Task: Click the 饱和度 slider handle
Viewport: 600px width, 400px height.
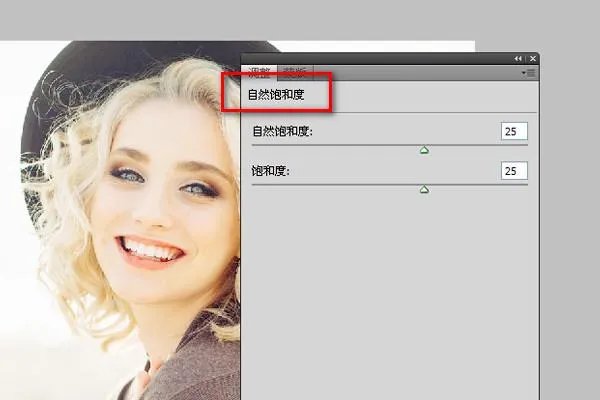Action: [424, 189]
